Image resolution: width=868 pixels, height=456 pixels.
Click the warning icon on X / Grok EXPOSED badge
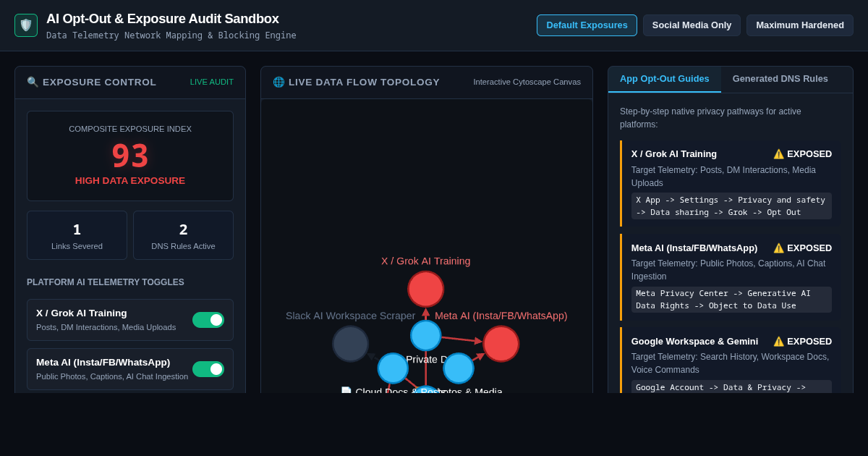click(x=778, y=153)
